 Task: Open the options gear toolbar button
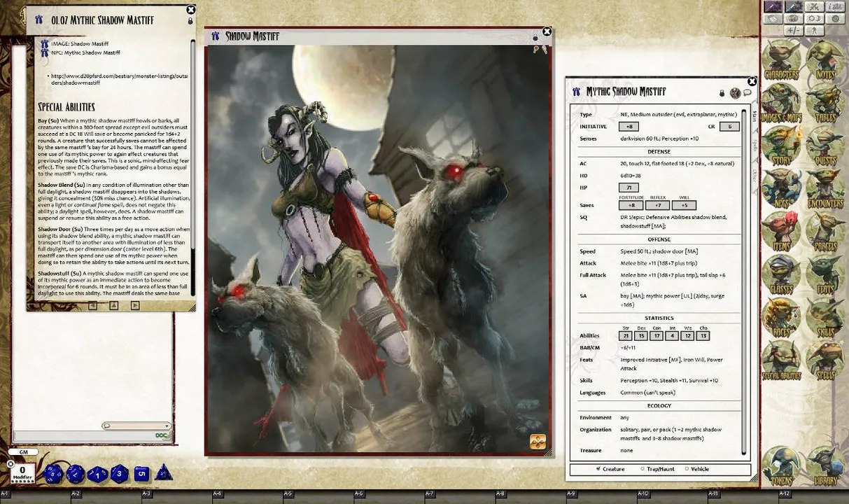(x=835, y=19)
